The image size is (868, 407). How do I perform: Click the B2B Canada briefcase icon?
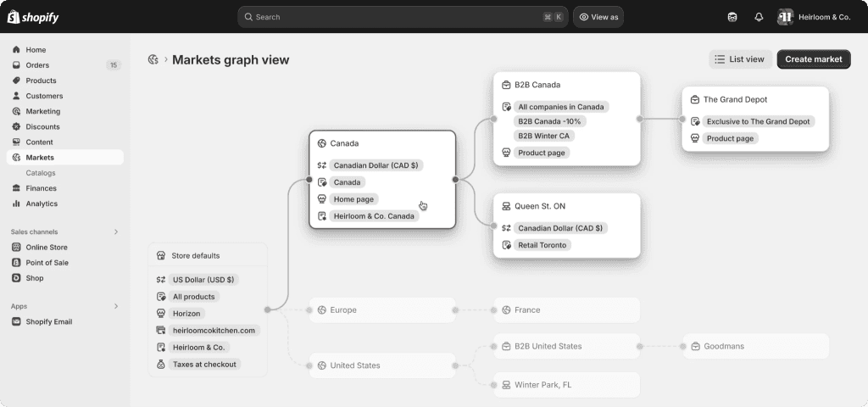point(506,86)
